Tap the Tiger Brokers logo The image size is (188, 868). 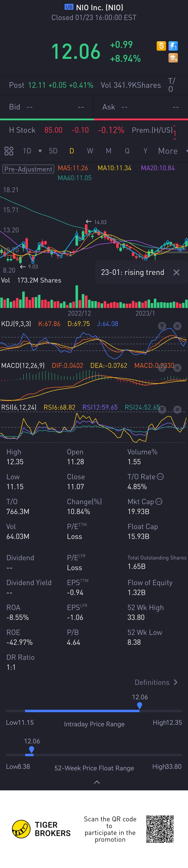point(41,829)
